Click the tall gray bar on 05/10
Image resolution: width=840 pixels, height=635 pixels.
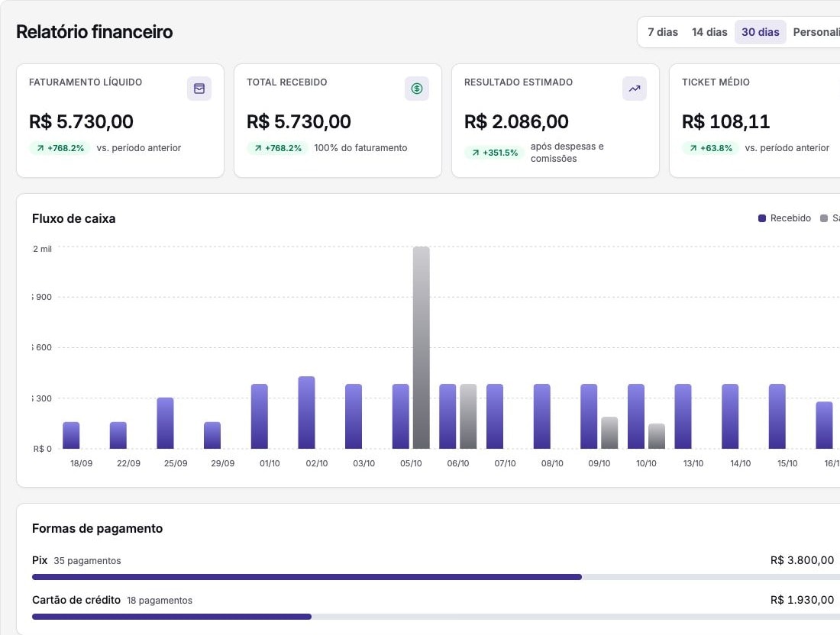(x=421, y=347)
